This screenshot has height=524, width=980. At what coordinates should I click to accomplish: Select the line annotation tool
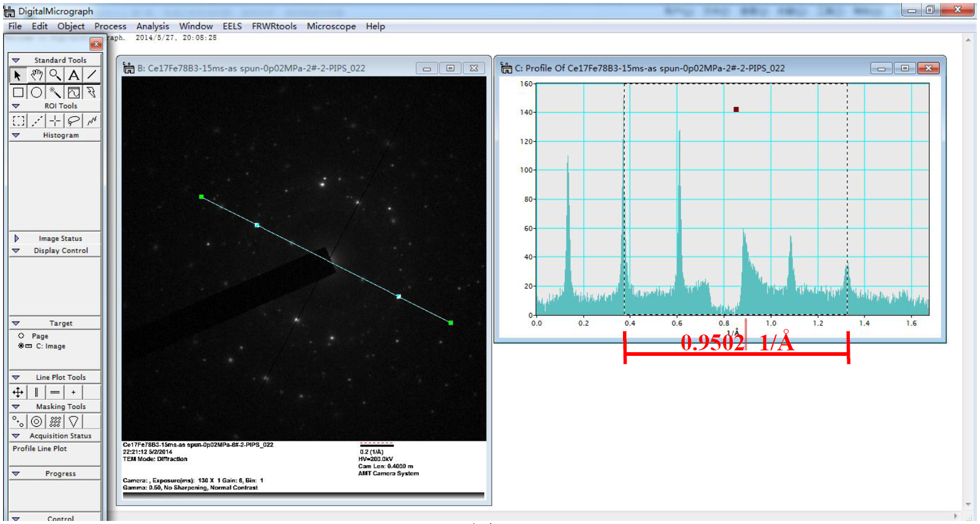(x=92, y=75)
